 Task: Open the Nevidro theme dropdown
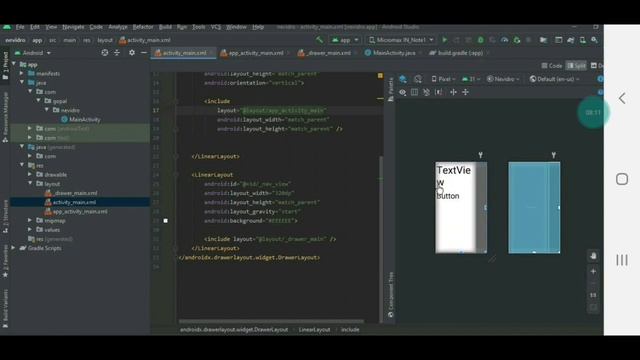pos(503,79)
